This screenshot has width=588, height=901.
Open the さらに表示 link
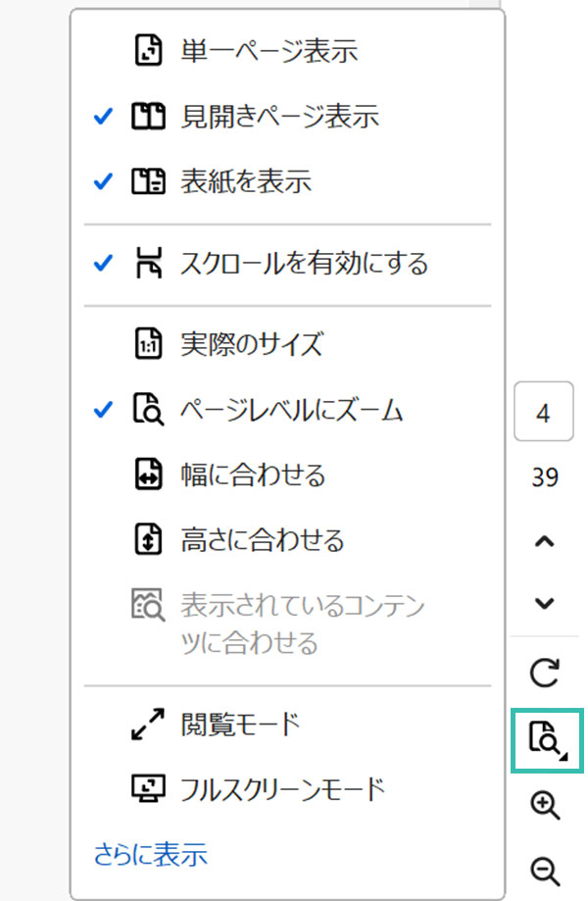pyautogui.click(x=150, y=855)
